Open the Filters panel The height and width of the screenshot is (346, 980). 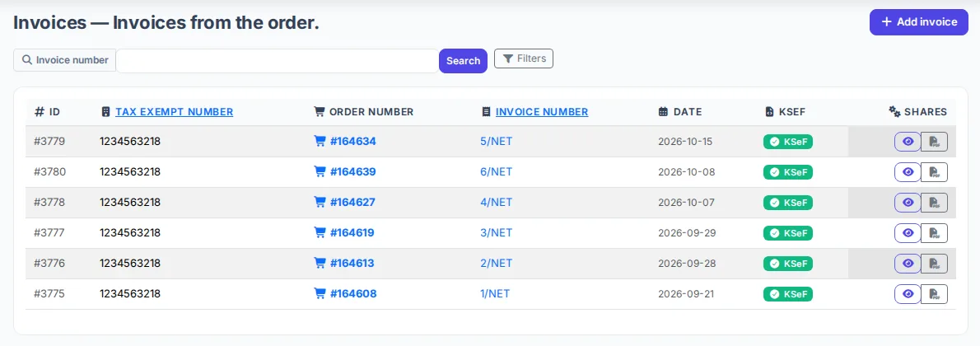[x=524, y=58]
